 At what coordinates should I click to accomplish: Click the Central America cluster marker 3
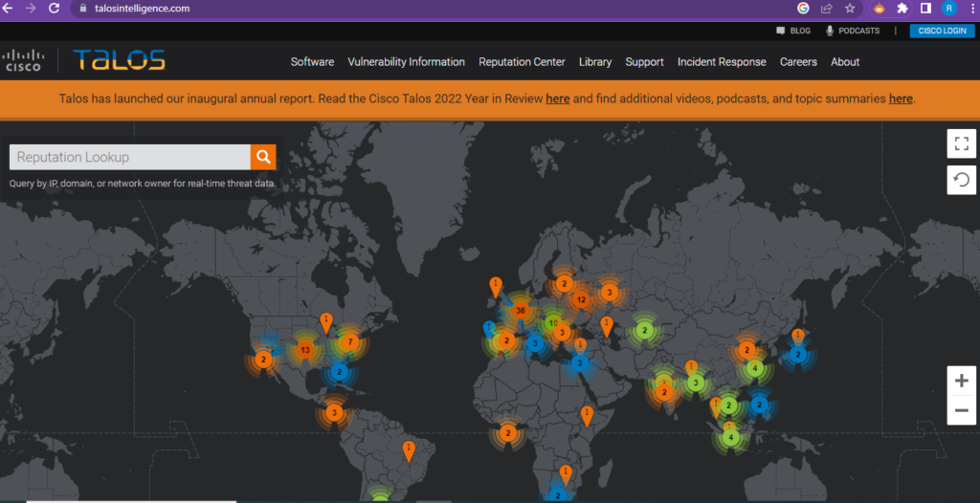point(334,412)
